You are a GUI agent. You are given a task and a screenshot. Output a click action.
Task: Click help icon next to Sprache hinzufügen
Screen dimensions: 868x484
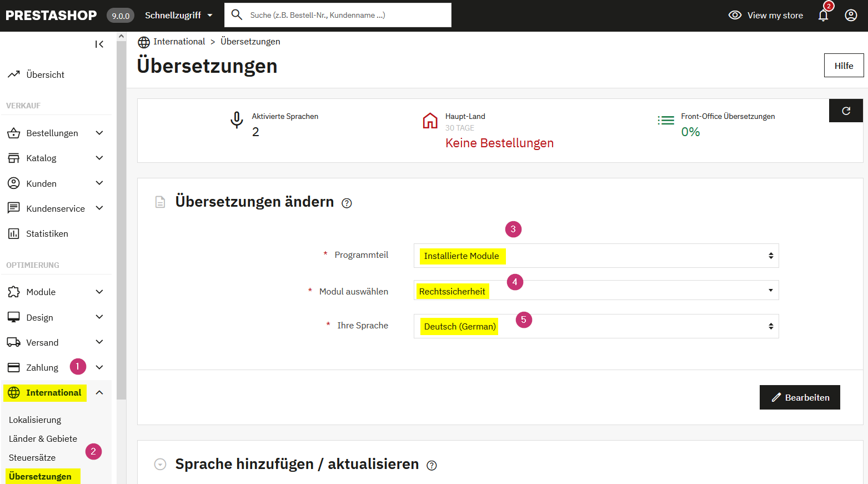[432, 466]
